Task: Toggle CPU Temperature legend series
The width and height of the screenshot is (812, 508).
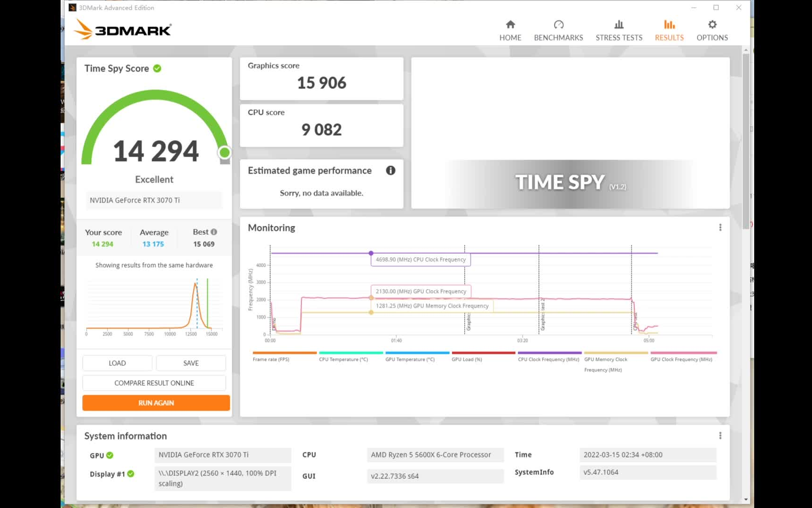Action: tap(351, 357)
